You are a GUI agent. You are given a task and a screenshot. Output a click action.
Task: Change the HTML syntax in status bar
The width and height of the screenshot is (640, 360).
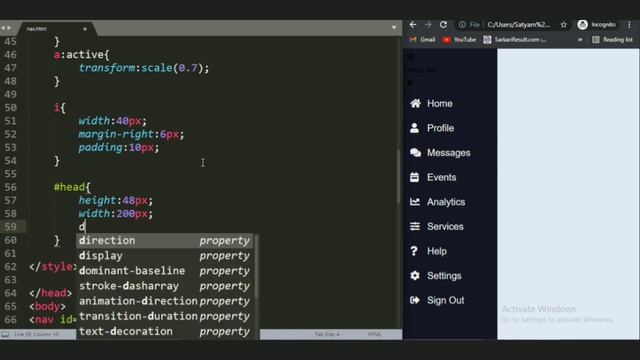point(374,334)
